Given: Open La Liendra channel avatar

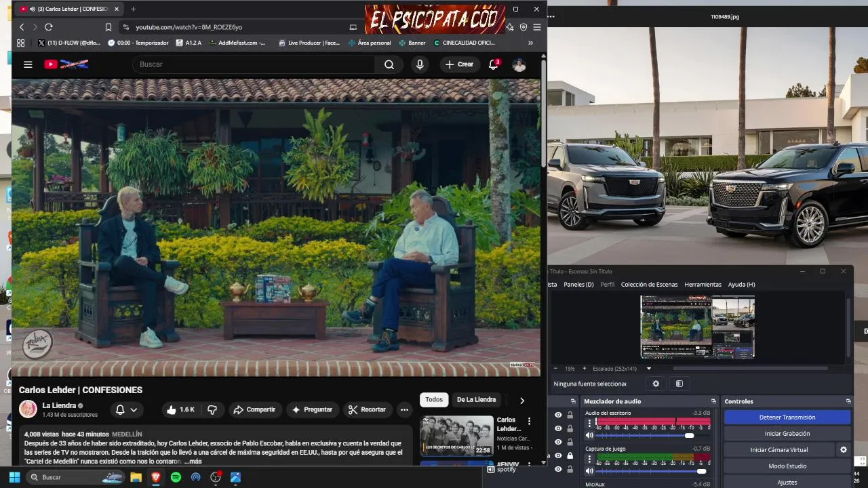Looking at the screenshot, I should 28,409.
